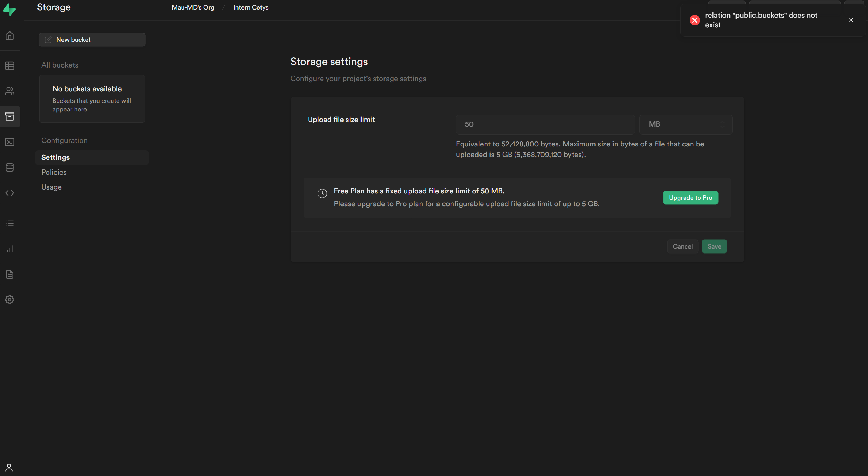Screen dimensions: 868x476
Task: Open the Authentication section
Action: pyautogui.click(x=10, y=91)
